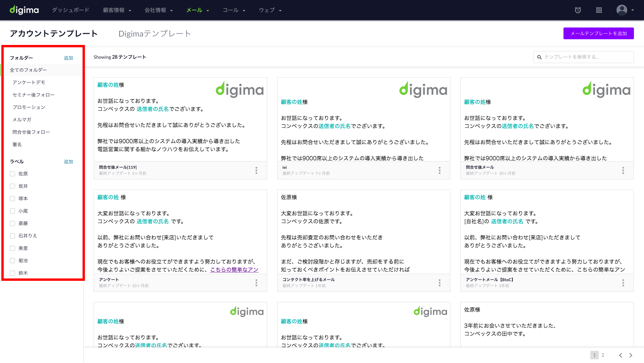Check the 鈴木 label checkbox
644x363 pixels.
click(12, 273)
